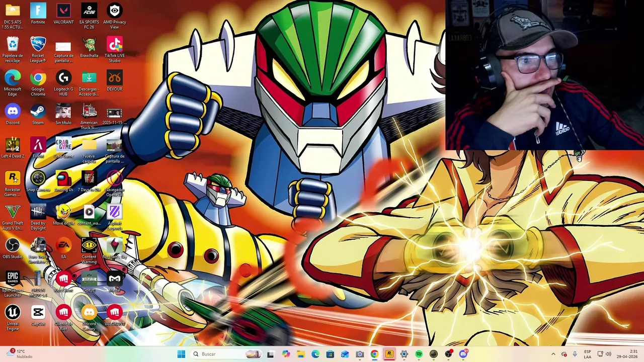Open OBS Studio desktop shortcut
The width and height of the screenshot is (644, 362).
13,249
